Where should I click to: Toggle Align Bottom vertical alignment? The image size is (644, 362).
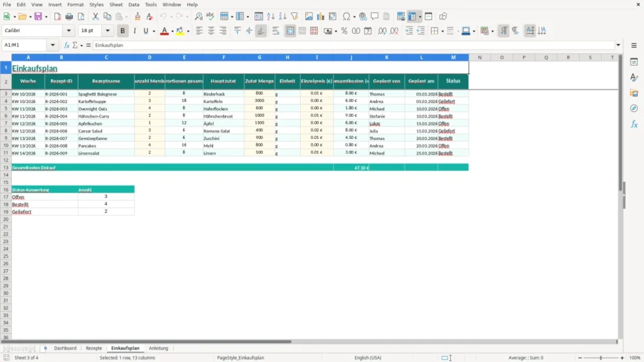(261, 31)
